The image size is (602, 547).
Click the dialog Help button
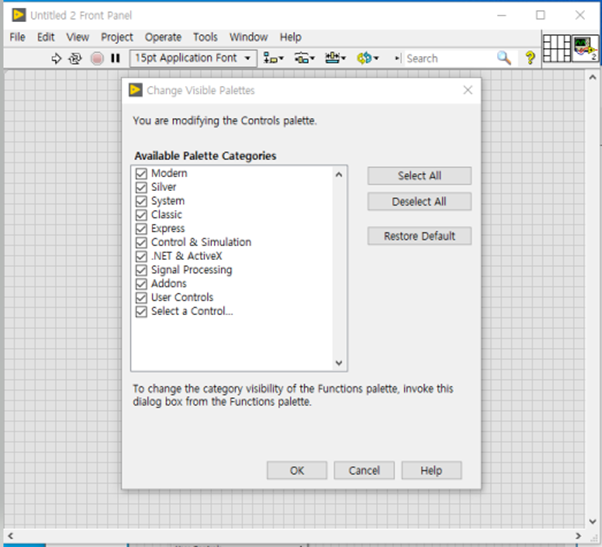tap(431, 471)
